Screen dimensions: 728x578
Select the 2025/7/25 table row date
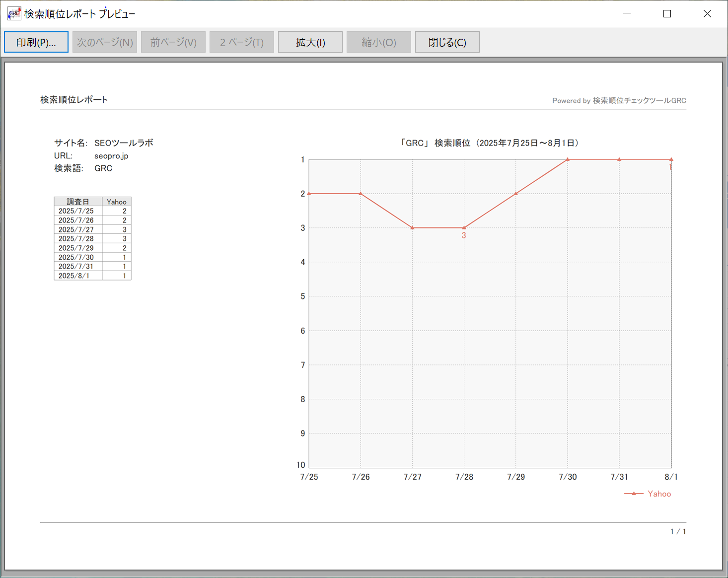pos(76,211)
